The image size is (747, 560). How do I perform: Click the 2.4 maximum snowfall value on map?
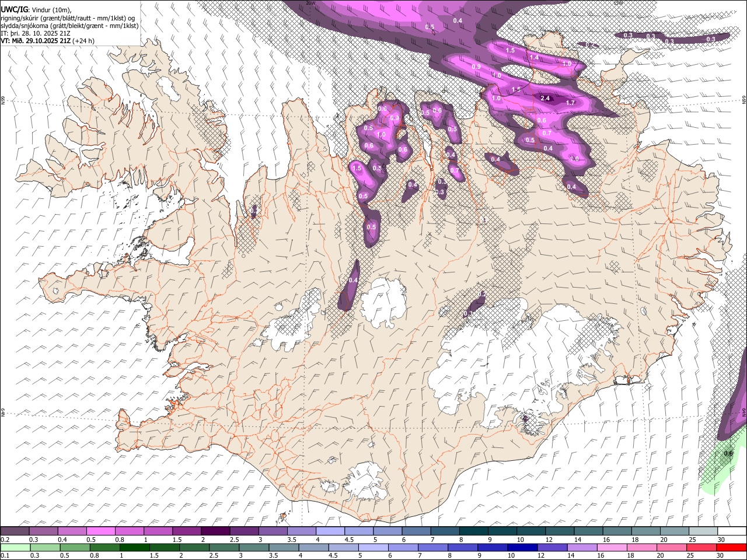(545, 98)
